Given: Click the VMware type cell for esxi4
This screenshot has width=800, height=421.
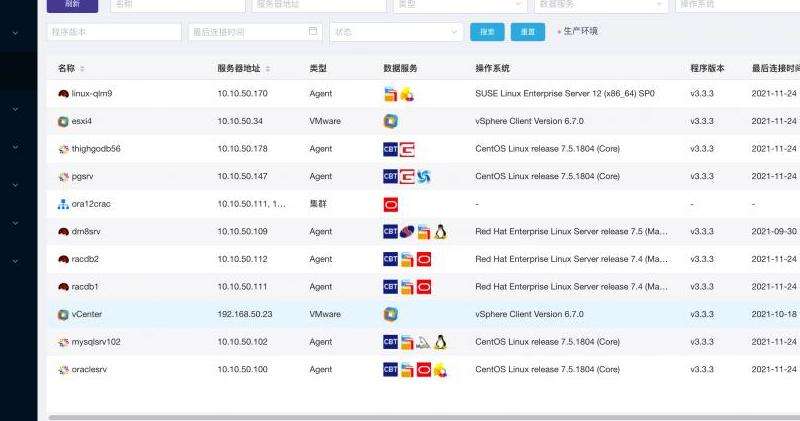Looking at the screenshot, I should click(x=325, y=121).
